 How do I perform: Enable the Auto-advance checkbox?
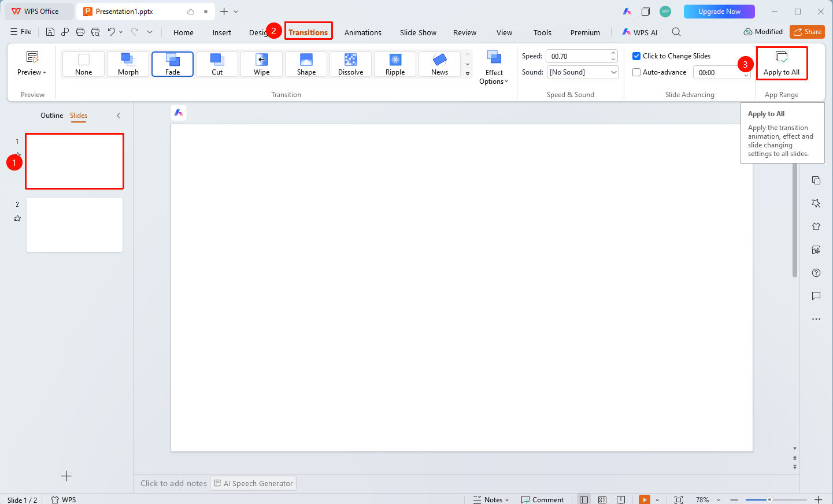coord(636,72)
